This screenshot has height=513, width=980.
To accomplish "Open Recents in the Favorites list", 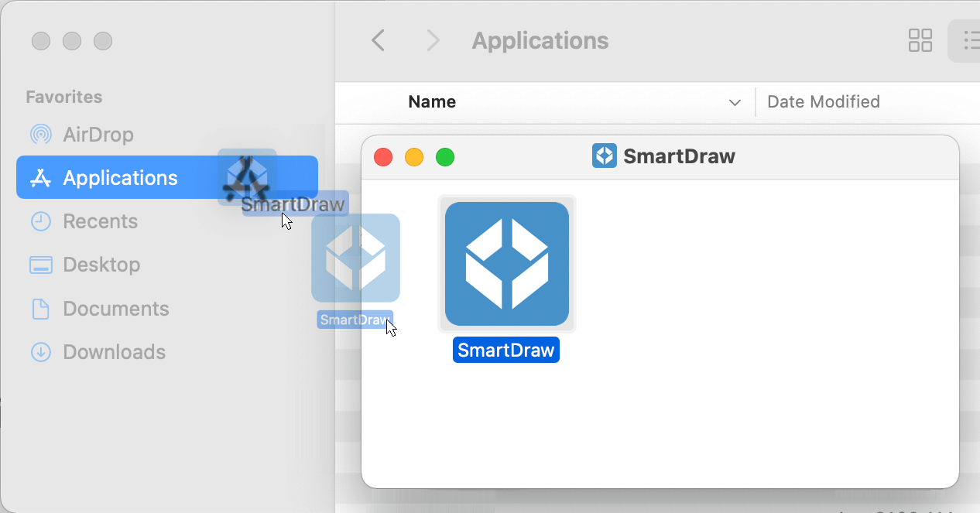I will (99, 221).
